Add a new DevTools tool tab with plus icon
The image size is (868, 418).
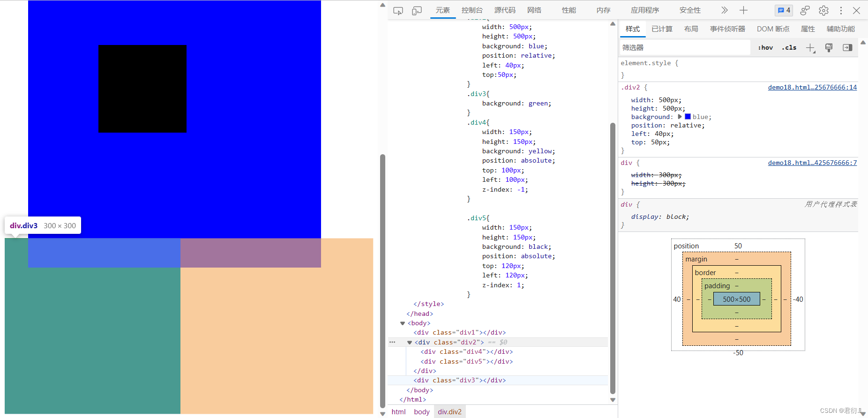(x=743, y=10)
